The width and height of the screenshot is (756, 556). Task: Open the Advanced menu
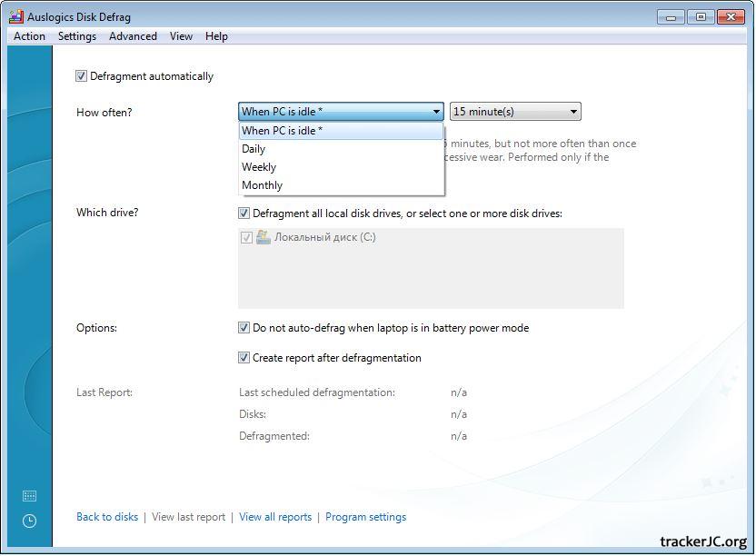(133, 36)
